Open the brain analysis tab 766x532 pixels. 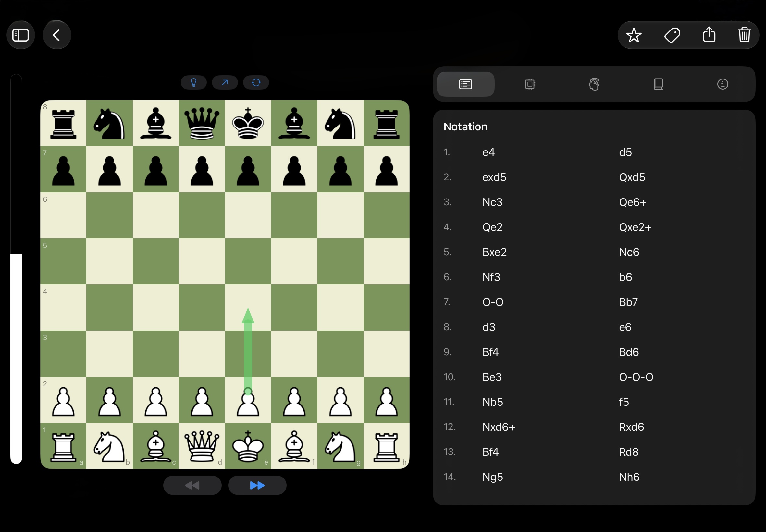click(x=594, y=84)
